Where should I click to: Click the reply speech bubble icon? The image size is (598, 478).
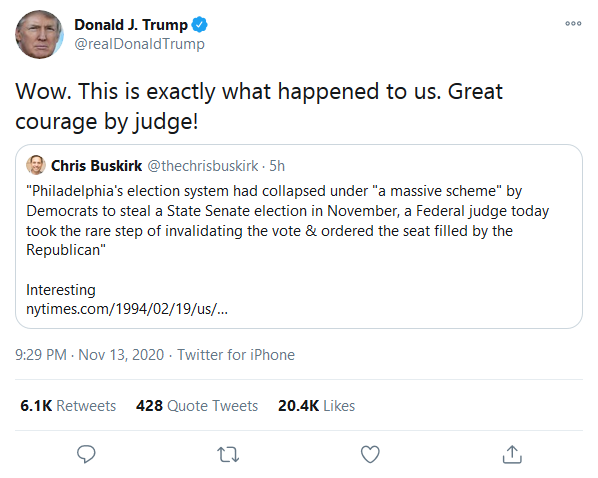(86, 454)
